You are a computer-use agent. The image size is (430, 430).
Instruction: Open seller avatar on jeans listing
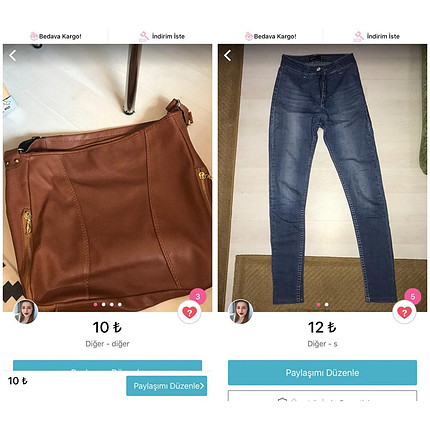pyautogui.click(x=240, y=312)
